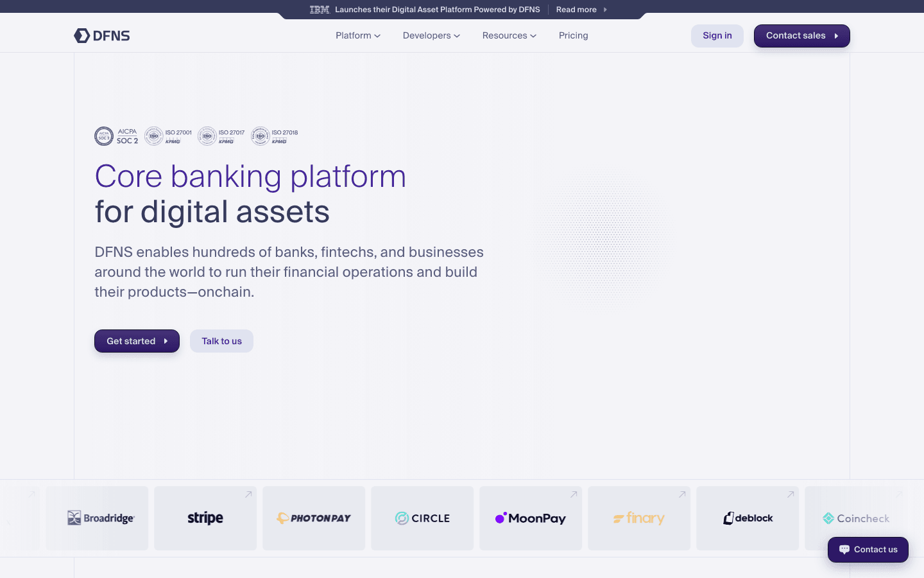Screen dimensions: 924x578
Task: Click the Get started button
Action: click(x=137, y=341)
